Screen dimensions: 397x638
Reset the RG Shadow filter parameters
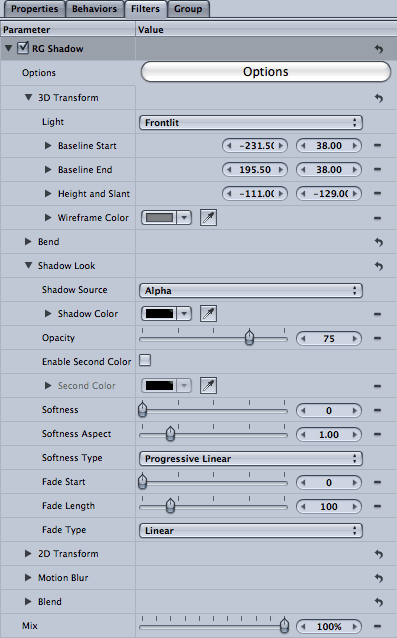click(379, 49)
